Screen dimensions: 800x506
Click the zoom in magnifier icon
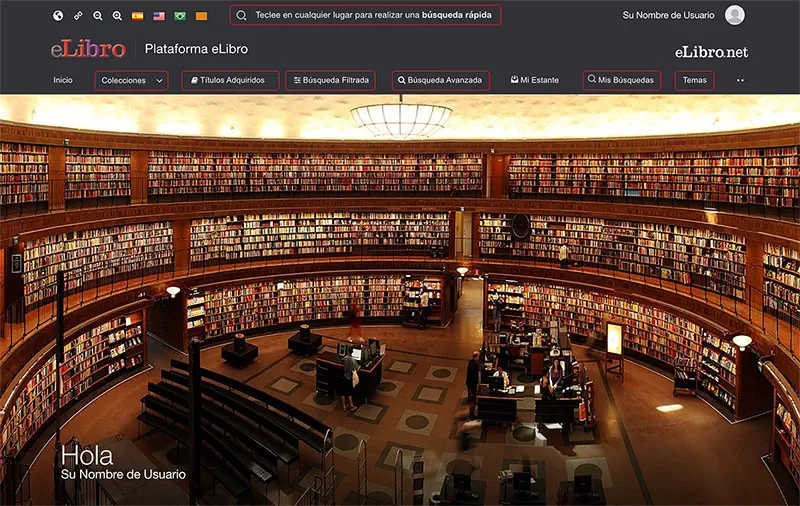[x=117, y=16]
